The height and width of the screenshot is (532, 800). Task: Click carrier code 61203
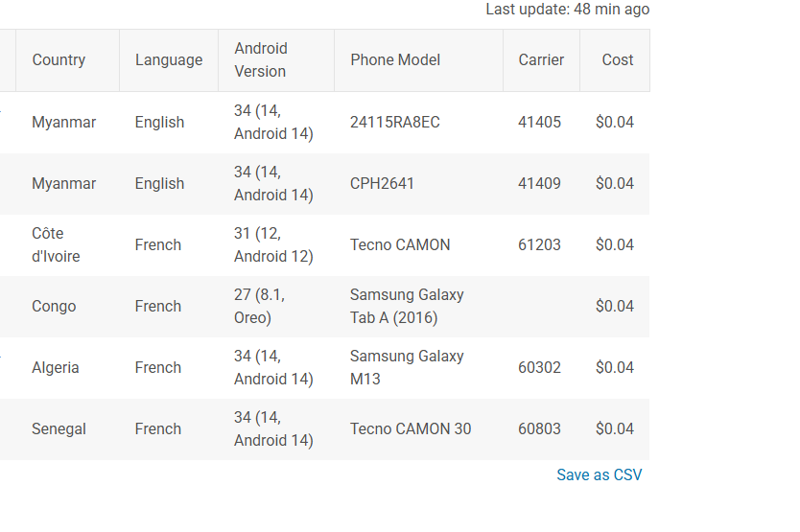(539, 244)
